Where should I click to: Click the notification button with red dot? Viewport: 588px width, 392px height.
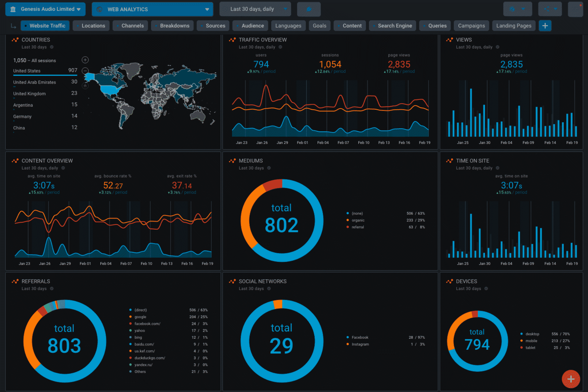(x=575, y=9)
